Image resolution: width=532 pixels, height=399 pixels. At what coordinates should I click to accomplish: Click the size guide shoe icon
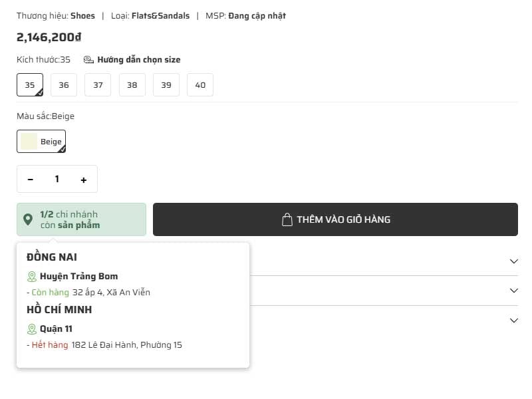88,60
